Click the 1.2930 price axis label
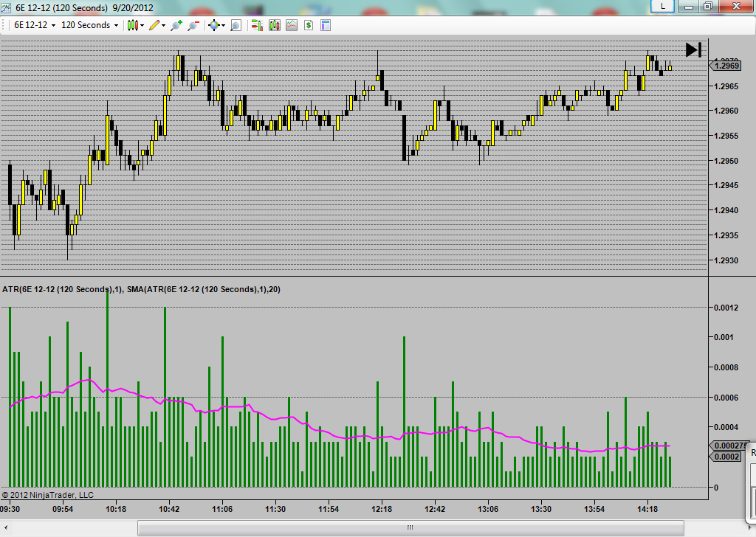The height and width of the screenshot is (537, 756). [726, 260]
